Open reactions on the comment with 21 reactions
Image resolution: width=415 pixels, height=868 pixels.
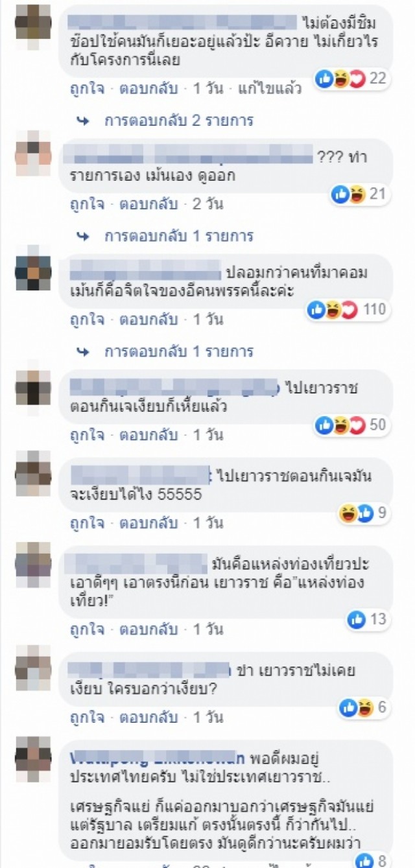pyautogui.click(x=359, y=194)
